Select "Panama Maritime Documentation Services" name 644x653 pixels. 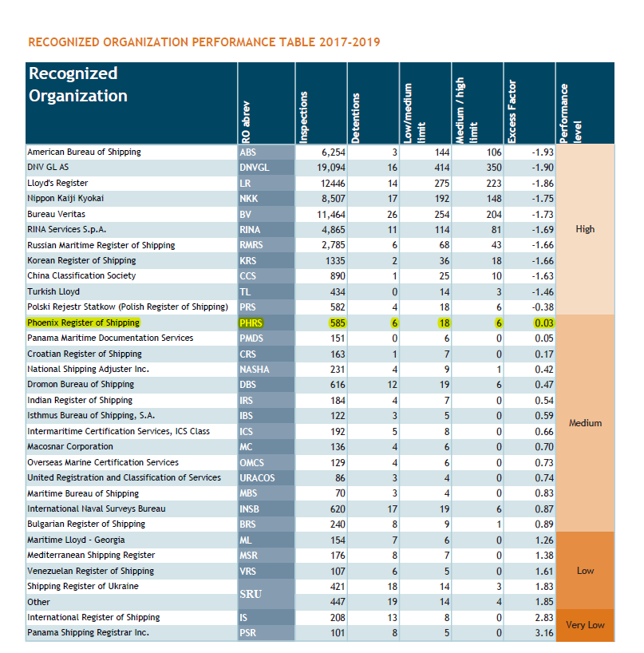110,338
